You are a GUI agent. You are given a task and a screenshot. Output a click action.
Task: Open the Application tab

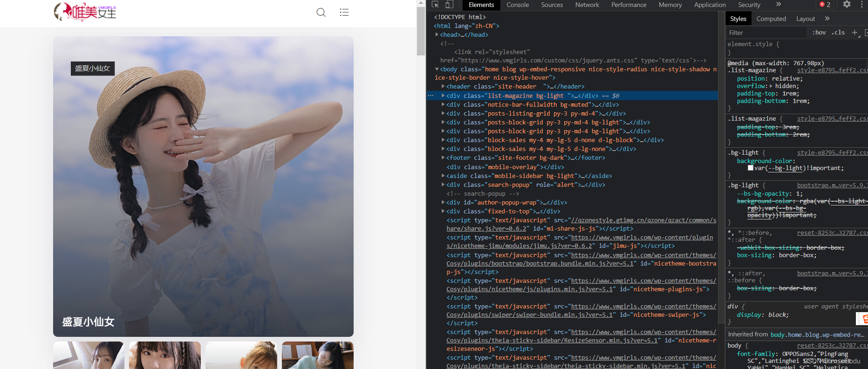coord(710,5)
